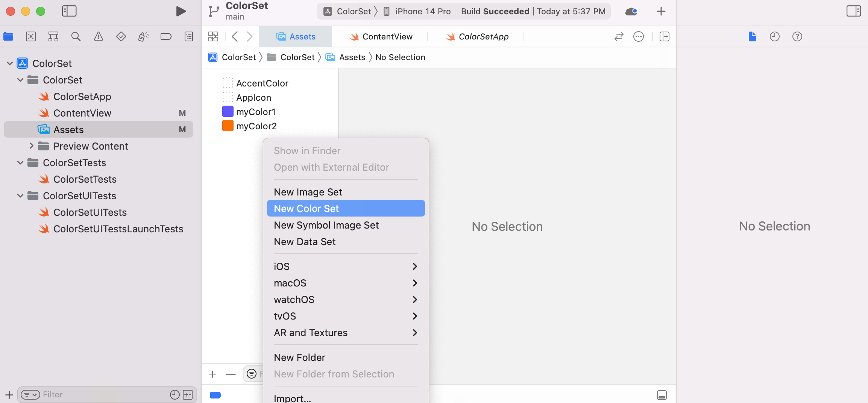Open the Source Control navigator

(x=31, y=36)
